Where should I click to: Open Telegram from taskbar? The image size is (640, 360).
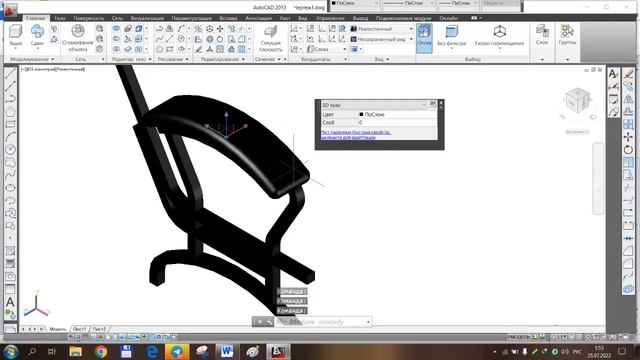pyautogui.click(x=177, y=351)
